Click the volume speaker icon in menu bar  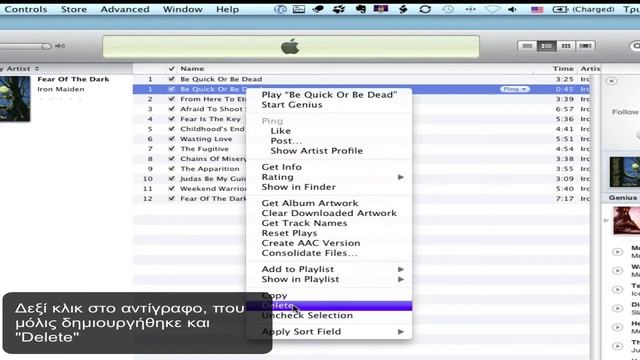[512, 9]
